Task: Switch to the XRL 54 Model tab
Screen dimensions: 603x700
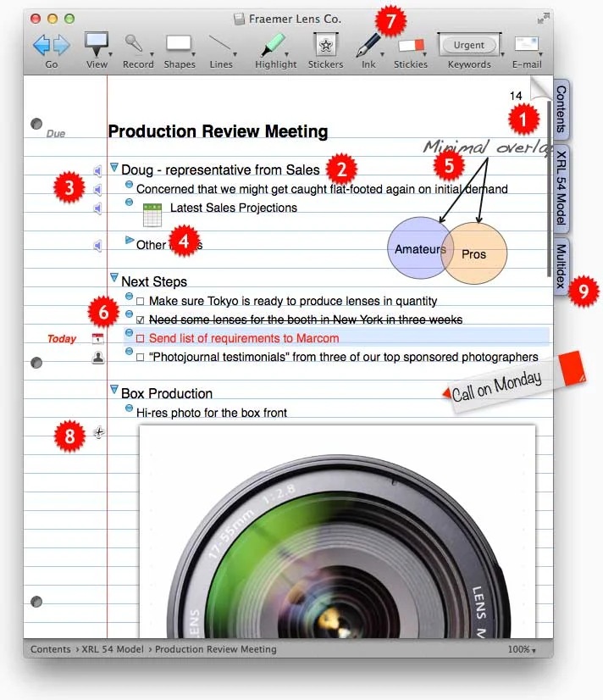Action: (x=561, y=188)
